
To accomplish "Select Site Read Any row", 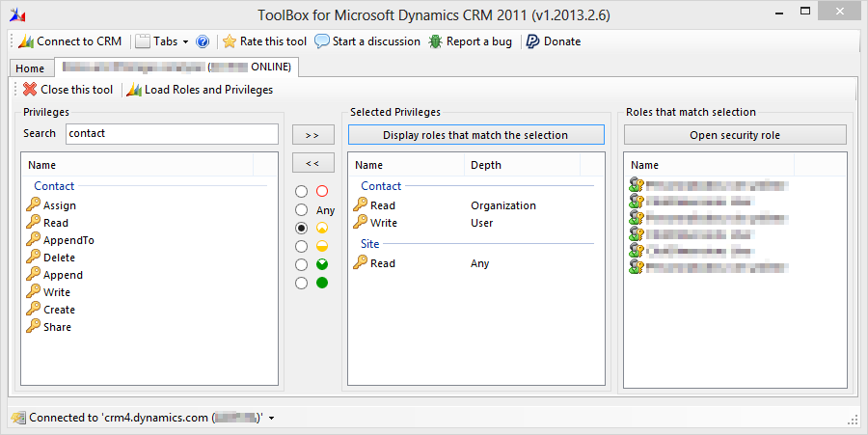I will tap(476, 263).
